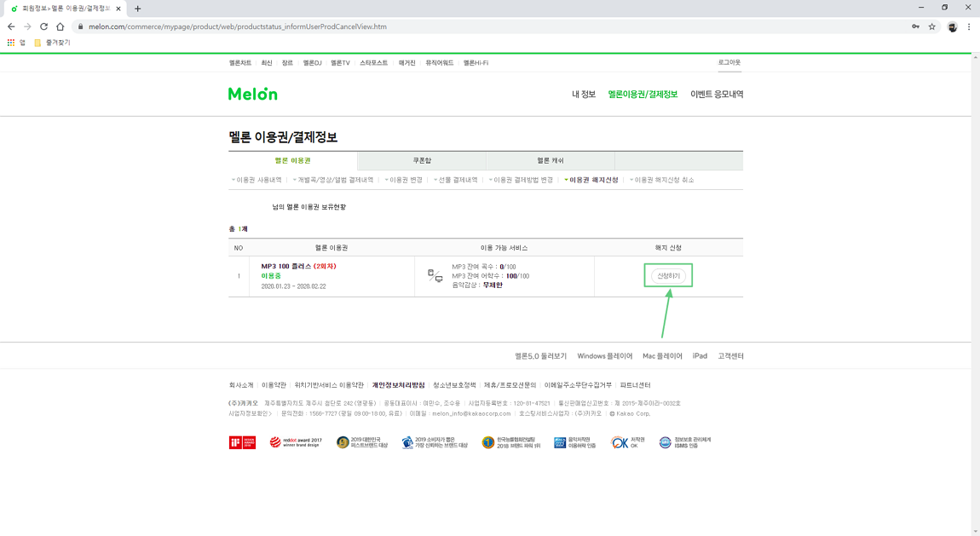
Task: Open a new browser tab with plus
Action: [137, 9]
